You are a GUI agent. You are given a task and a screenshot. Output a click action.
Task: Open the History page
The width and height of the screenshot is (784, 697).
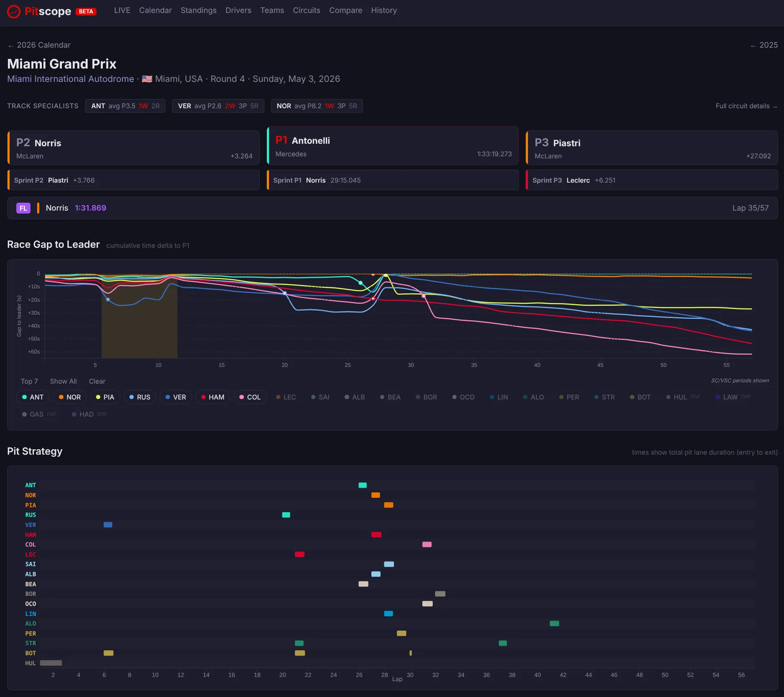tap(384, 10)
